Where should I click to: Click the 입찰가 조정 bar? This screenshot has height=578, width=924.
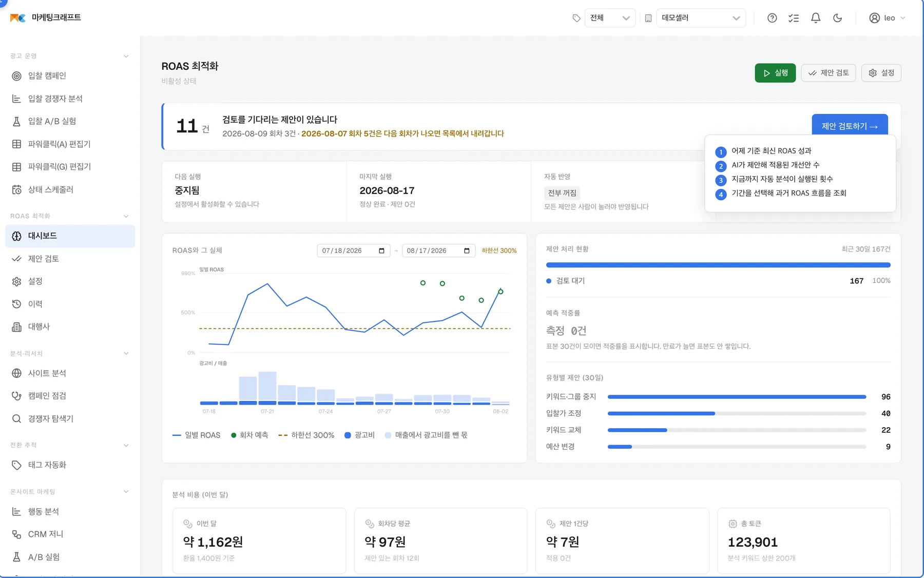(737, 413)
